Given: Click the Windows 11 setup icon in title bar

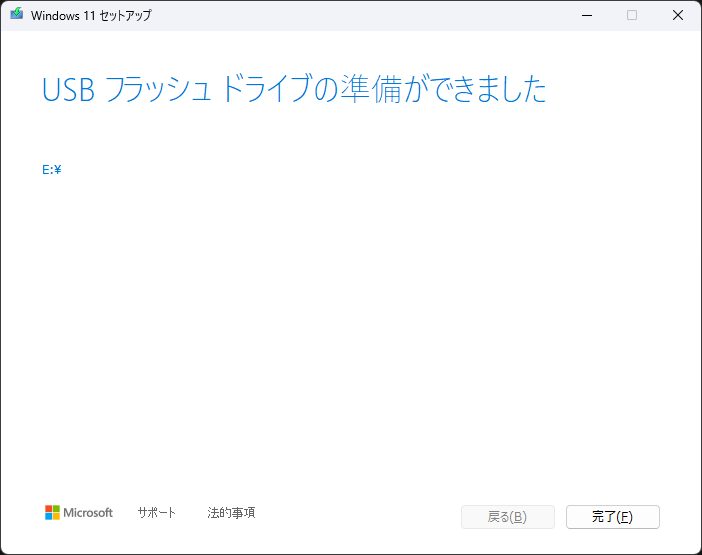Looking at the screenshot, I should (x=16, y=15).
